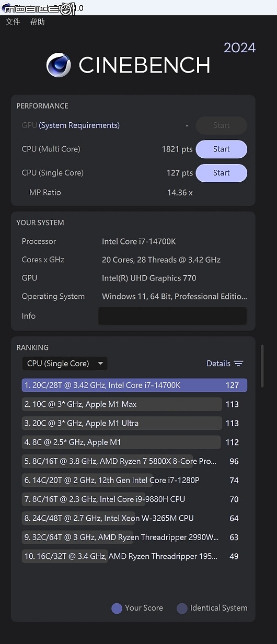Open the 帮助 menu
This screenshot has height=644, width=277.
point(37,22)
